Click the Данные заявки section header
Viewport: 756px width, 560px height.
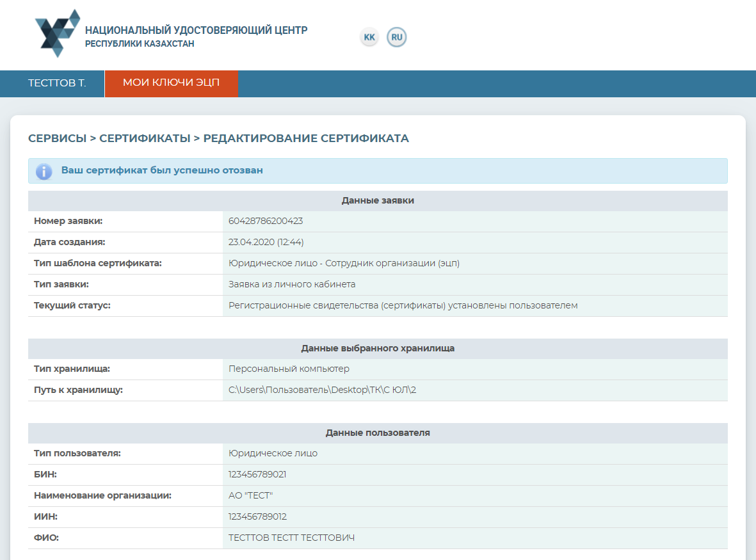click(378, 201)
